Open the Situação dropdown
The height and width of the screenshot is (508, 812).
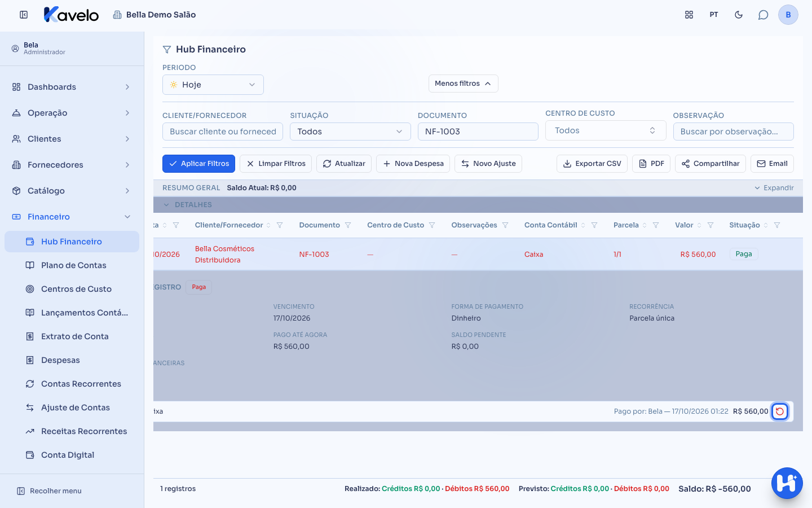(350, 132)
